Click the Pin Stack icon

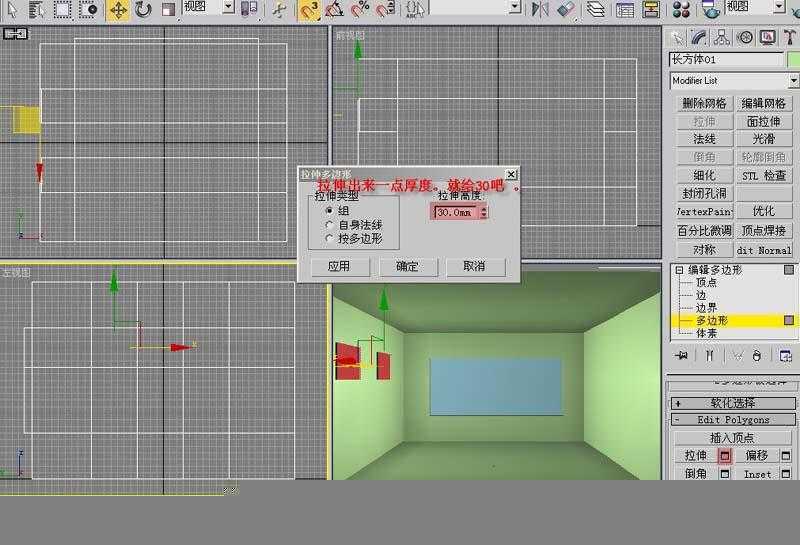681,355
